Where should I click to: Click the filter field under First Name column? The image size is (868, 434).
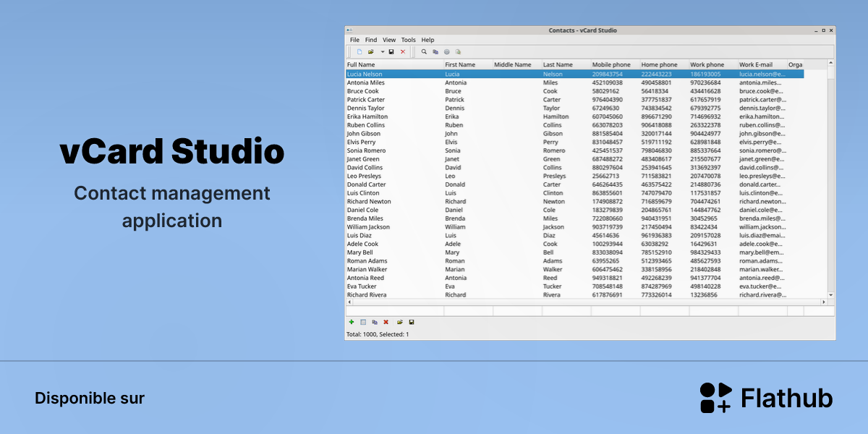coord(468,311)
